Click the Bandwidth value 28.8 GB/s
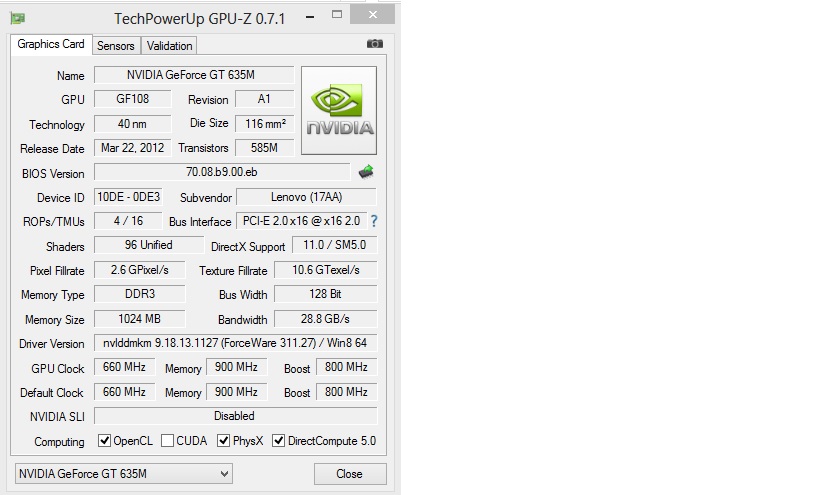Viewport: 819px width, 495px height. click(325, 319)
